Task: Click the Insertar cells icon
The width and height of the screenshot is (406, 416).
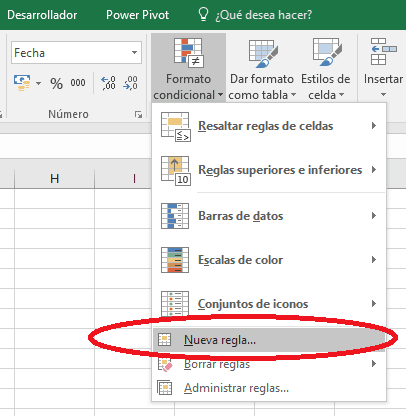Action: click(x=383, y=51)
